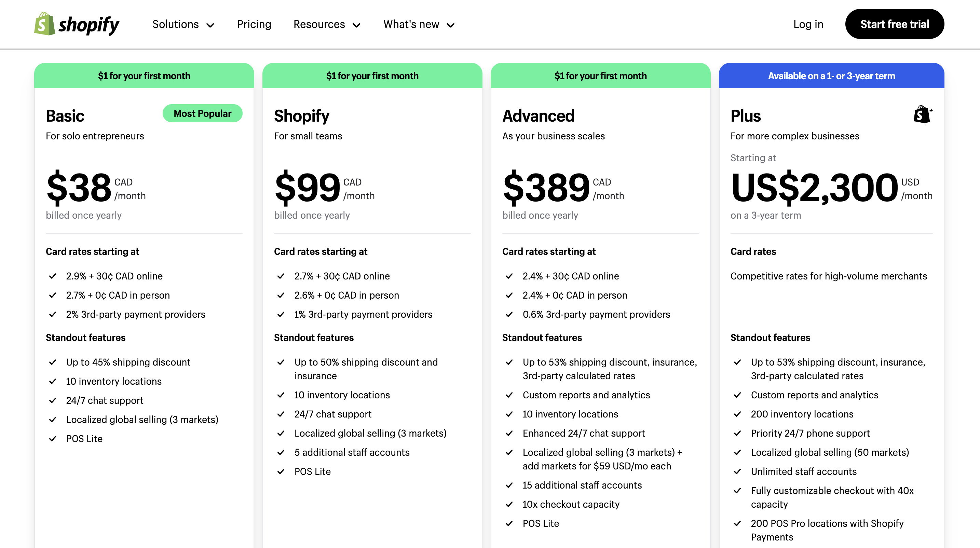Click checkmark next to Unlimited staff accounts
This screenshot has height=548, width=980.
click(x=738, y=471)
